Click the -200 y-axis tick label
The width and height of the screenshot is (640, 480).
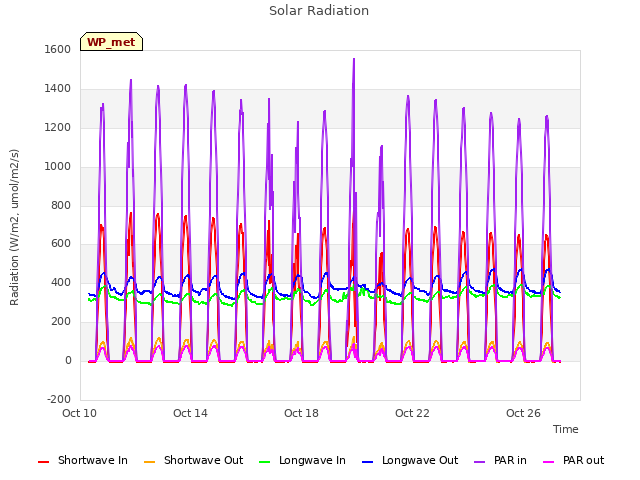(x=59, y=399)
